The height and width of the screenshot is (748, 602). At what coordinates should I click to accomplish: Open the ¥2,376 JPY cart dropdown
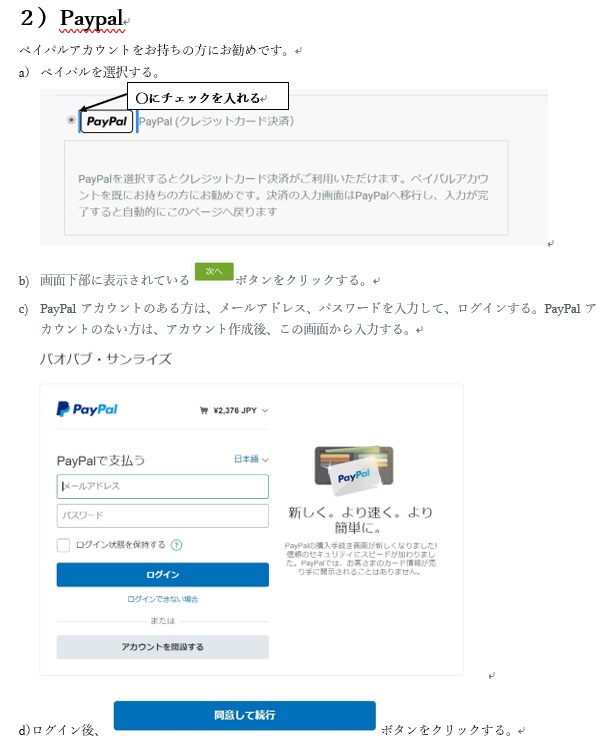[x=239, y=410]
